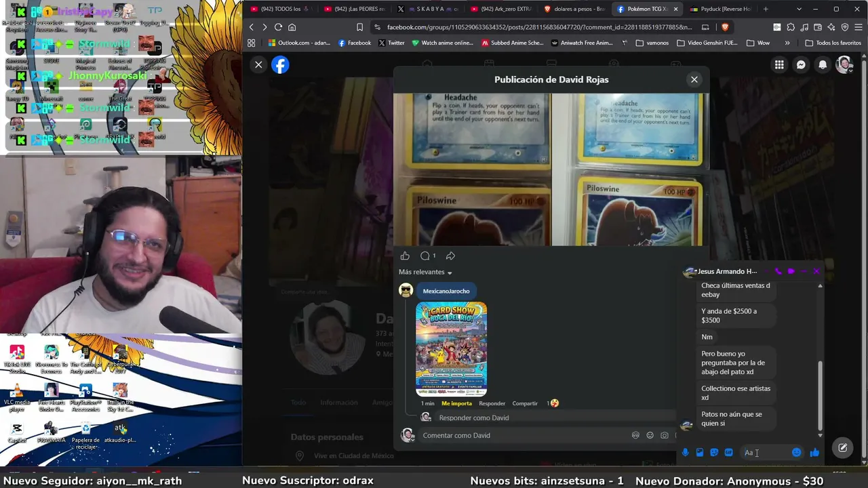868x488 pixels.
Task: Attach an image file in the chat
Action: pyautogui.click(x=699, y=452)
